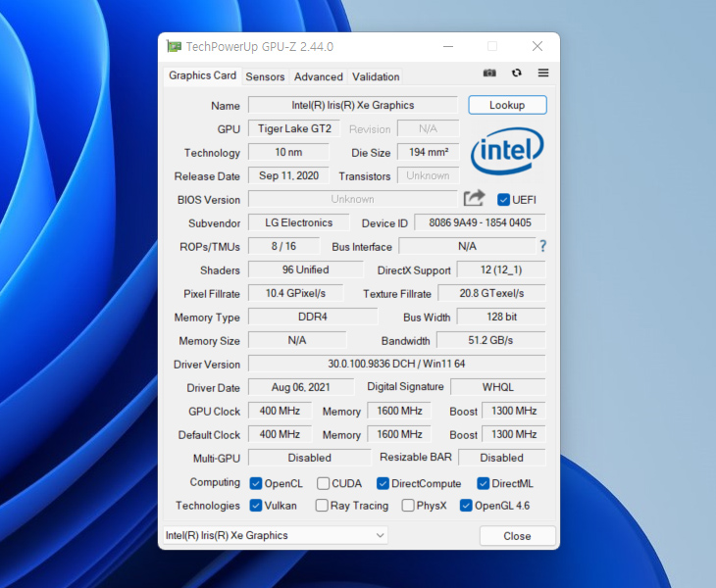
Task: Click the Driver Version field
Action: (397, 364)
